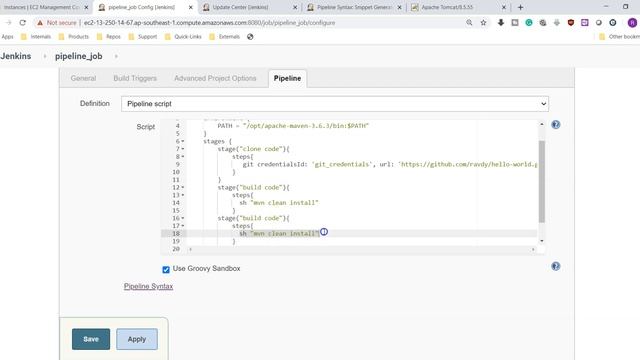The image size is (640, 360).
Task: Collapse code fold at line 8
Action: 183,157
